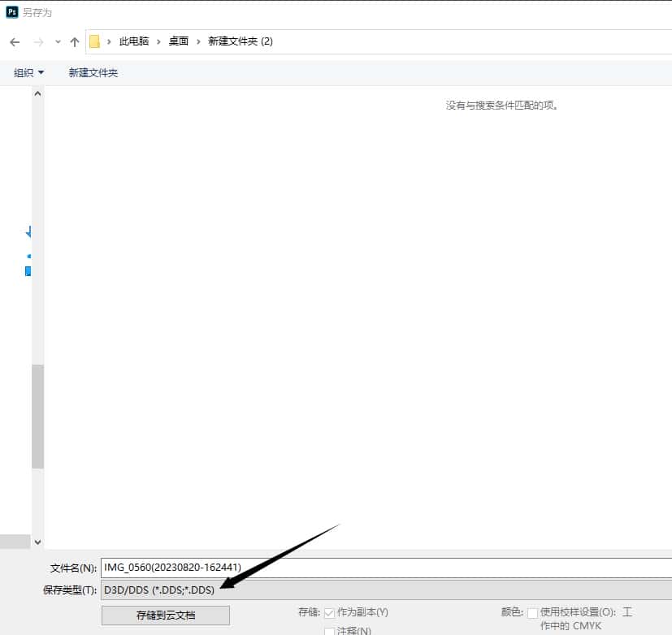Open the 保存类型 D3D/DDS format dropdown
The image size is (672, 635).
coord(386,590)
